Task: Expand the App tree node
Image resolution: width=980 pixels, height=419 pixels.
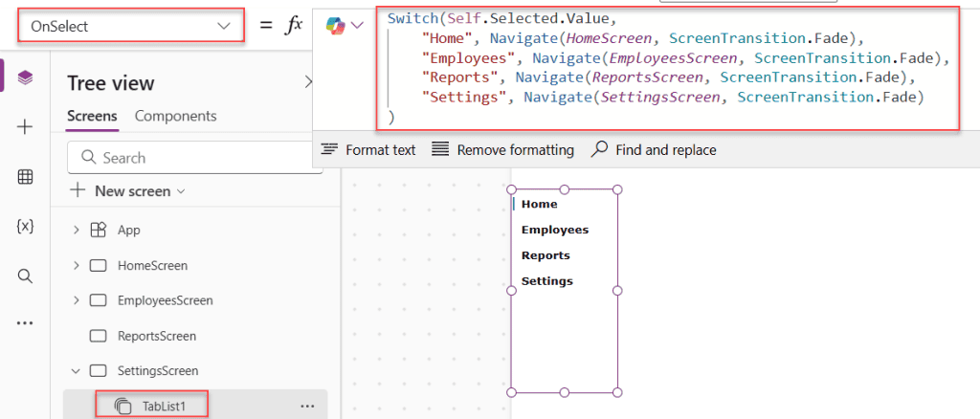Action: (x=77, y=231)
